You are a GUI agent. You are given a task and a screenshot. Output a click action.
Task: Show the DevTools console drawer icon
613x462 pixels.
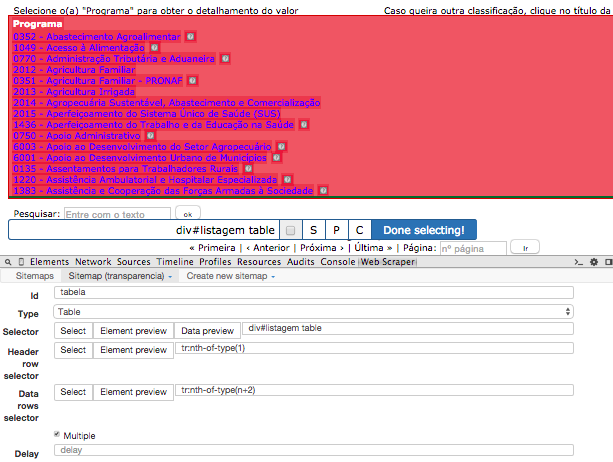(577, 262)
